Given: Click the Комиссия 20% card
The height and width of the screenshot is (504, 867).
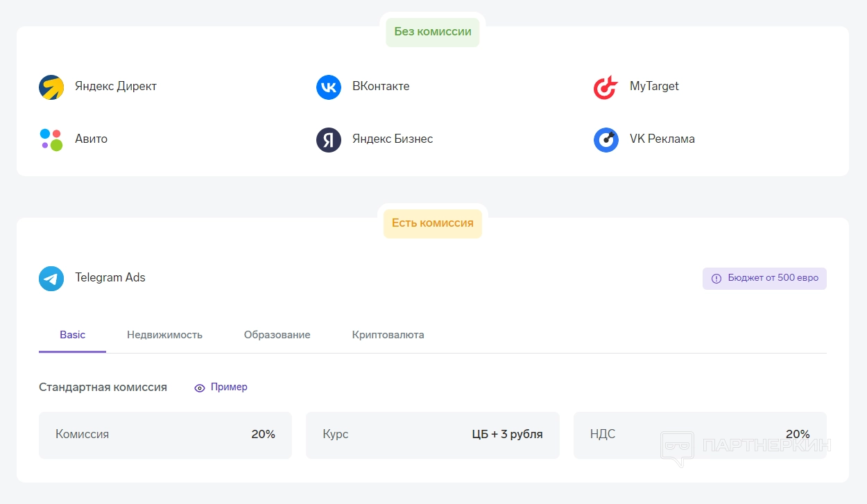Looking at the screenshot, I should 165,435.
